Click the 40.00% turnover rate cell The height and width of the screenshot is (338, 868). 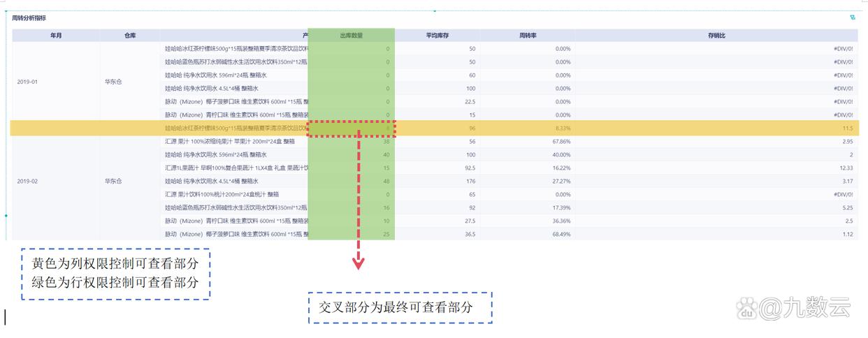[x=561, y=154]
